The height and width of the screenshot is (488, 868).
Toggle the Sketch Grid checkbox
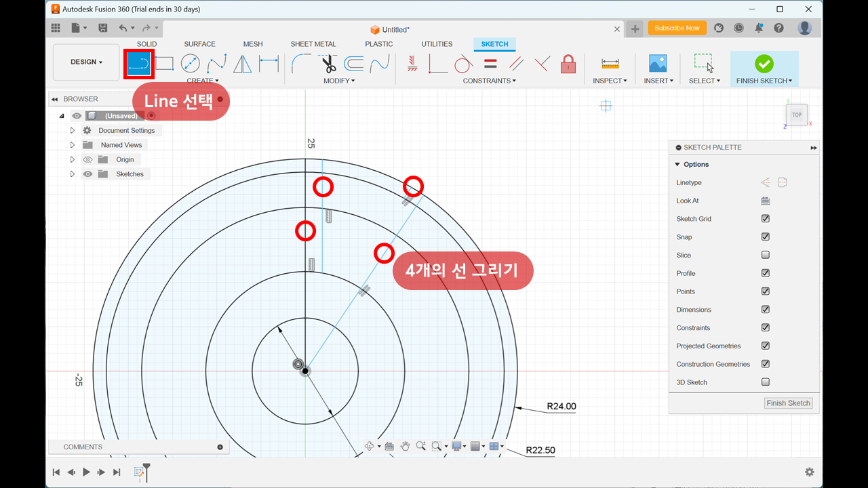tap(766, 219)
